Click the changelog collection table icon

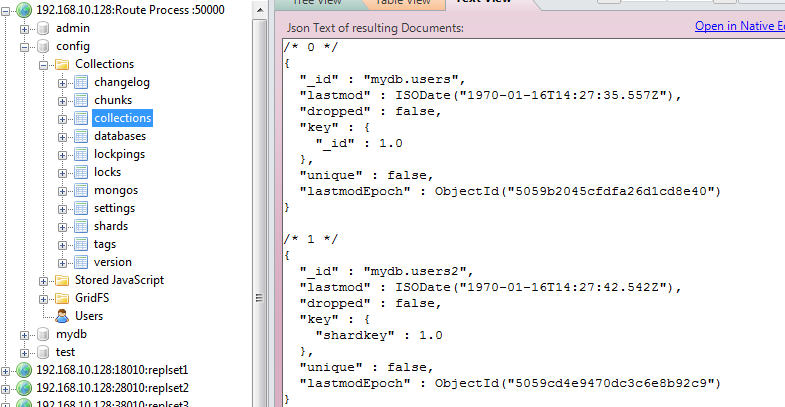pyautogui.click(x=81, y=82)
